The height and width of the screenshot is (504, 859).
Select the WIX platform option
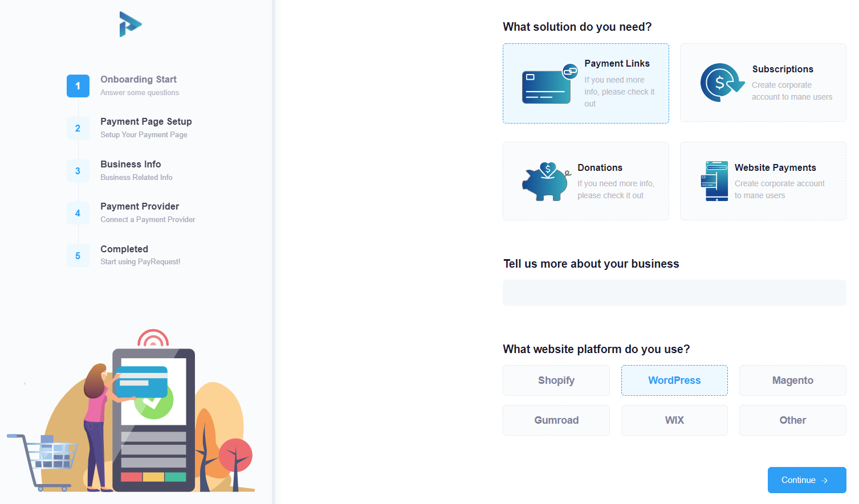(x=674, y=420)
